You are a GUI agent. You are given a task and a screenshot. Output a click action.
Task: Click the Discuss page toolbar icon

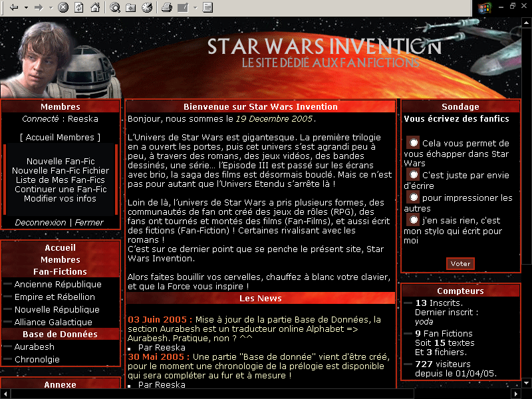pos(207,7)
